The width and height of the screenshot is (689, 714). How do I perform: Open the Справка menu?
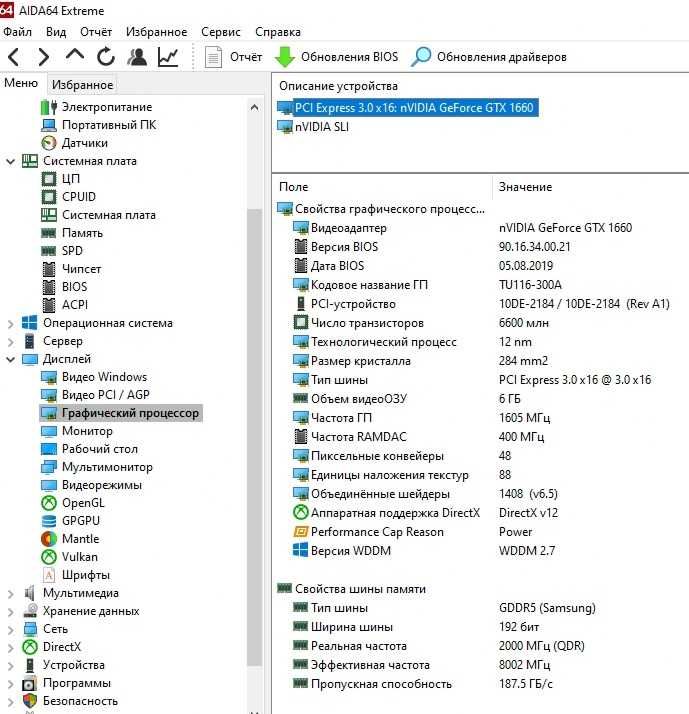[278, 32]
